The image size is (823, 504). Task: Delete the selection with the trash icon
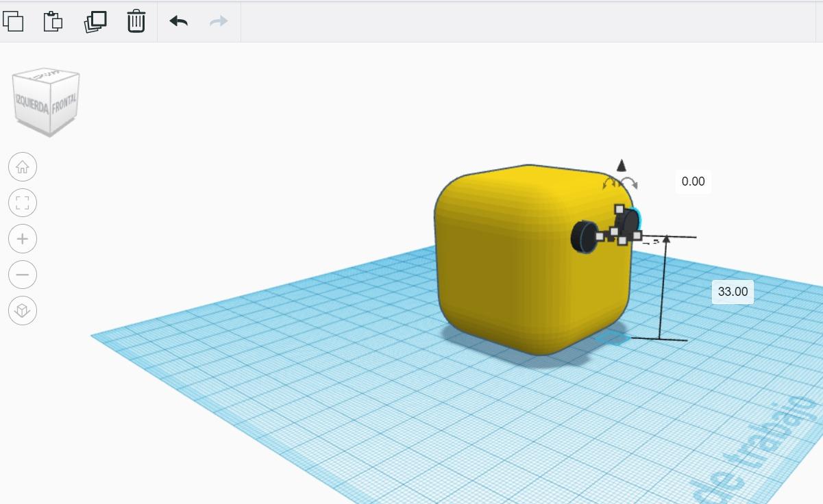coord(136,21)
